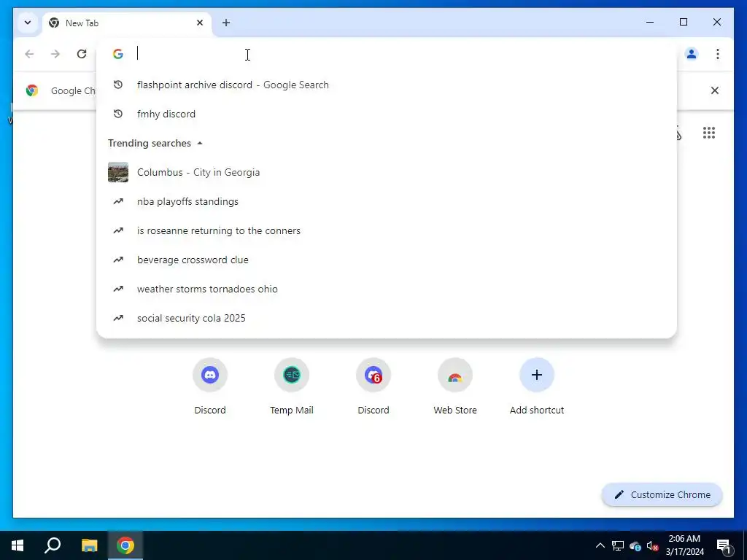Click trending arrow icon beside 'nba playoffs standings'

tap(117, 201)
